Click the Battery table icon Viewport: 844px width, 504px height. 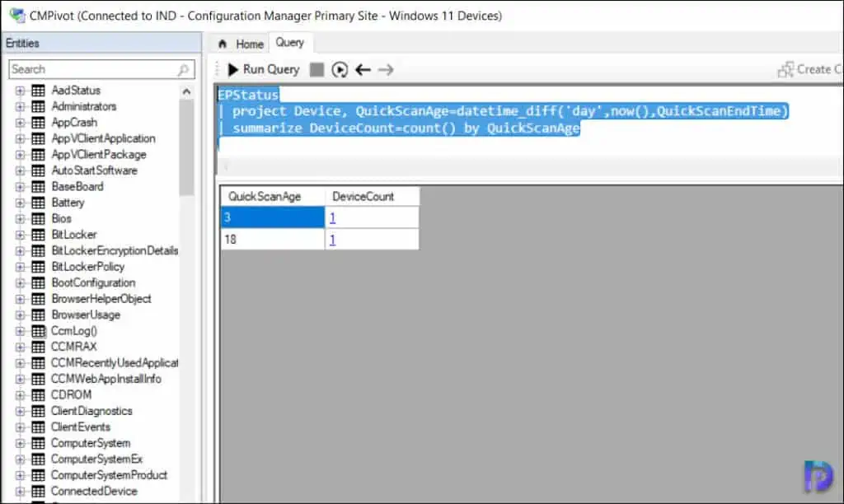(x=38, y=203)
